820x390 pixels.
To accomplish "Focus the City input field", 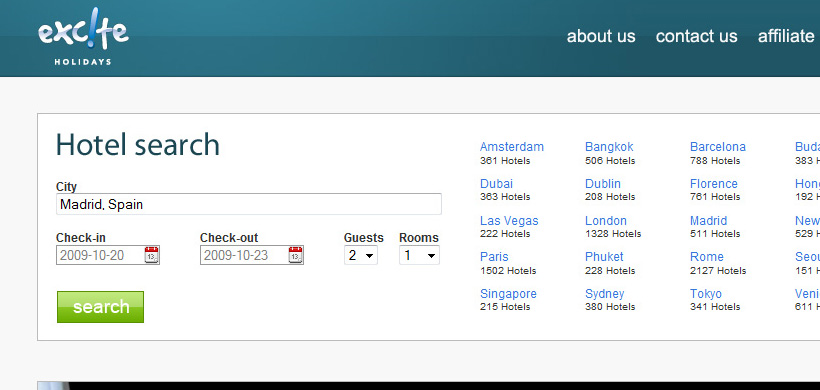I will point(249,204).
